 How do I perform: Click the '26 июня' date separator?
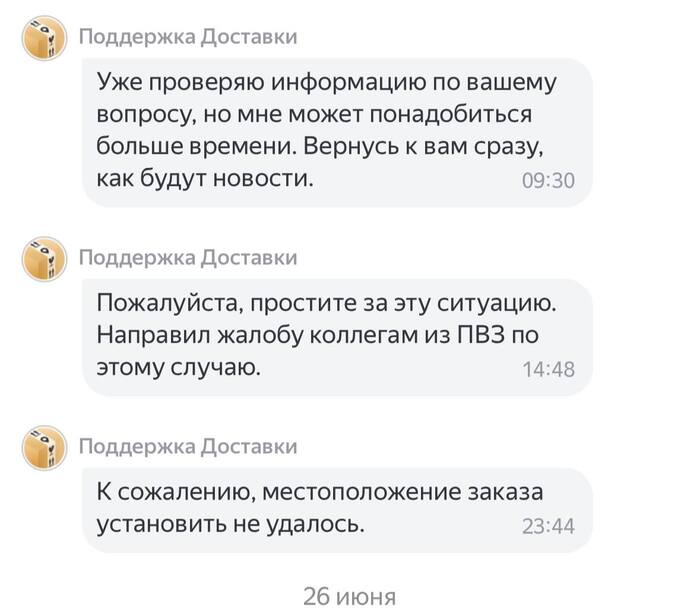click(350, 597)
